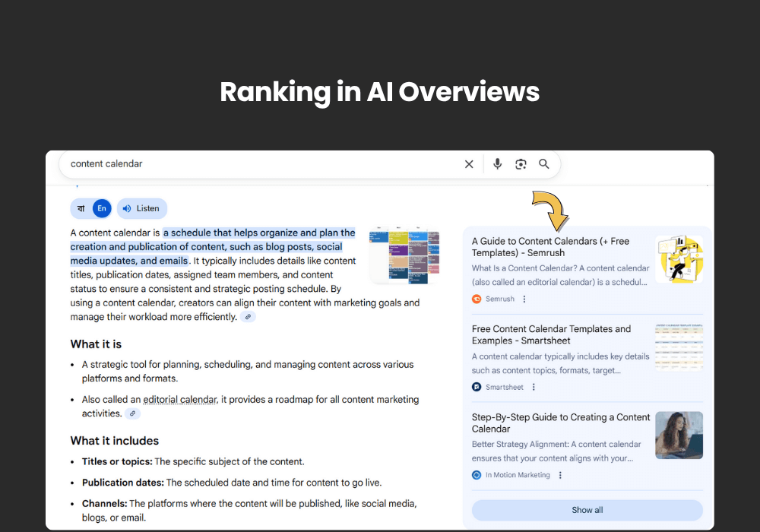Open the three-dot menu next to Semrush
The width and height of the screenshot is (760, 532).
(x=524, y=299)
